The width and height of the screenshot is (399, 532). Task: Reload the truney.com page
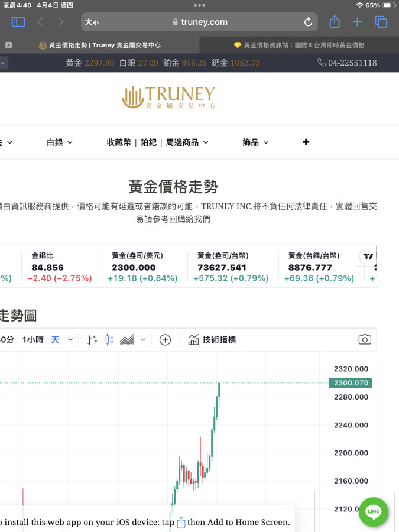pos(308,22)
